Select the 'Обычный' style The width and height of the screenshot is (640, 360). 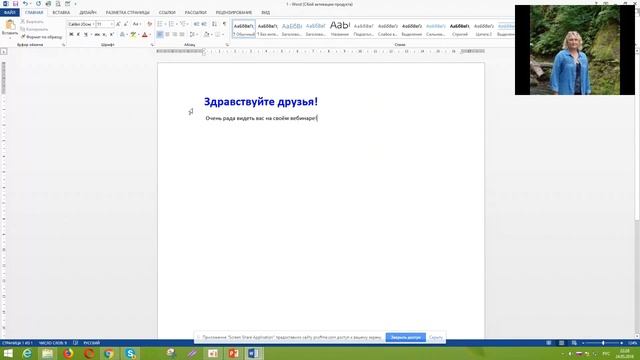click(244, 29)
